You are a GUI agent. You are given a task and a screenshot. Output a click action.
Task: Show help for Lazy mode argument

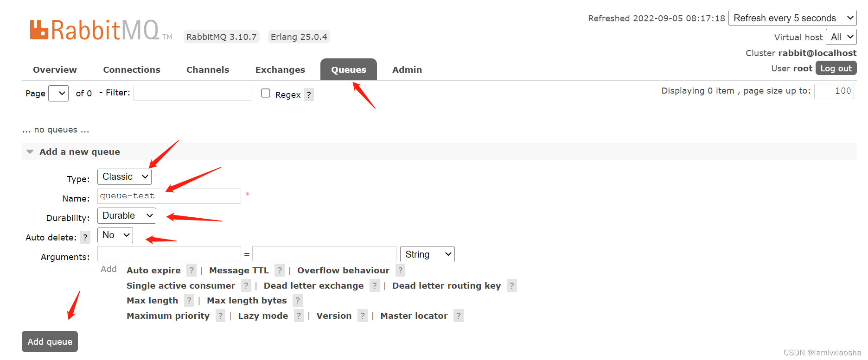299,316
